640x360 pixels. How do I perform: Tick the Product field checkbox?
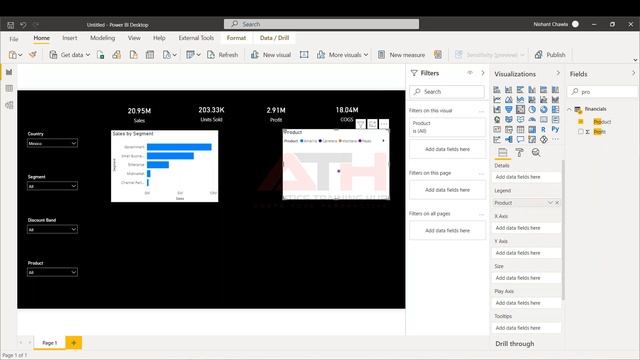[x=581, y=121]
